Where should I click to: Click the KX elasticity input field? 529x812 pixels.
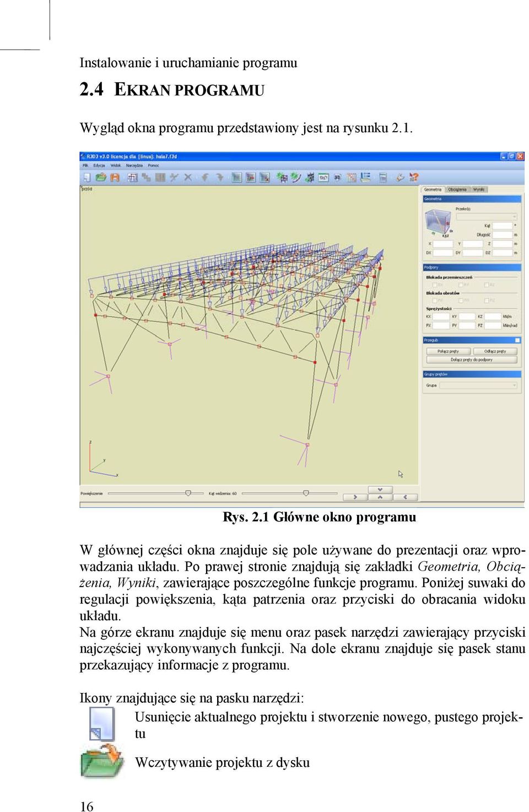(x=441, y=316)
